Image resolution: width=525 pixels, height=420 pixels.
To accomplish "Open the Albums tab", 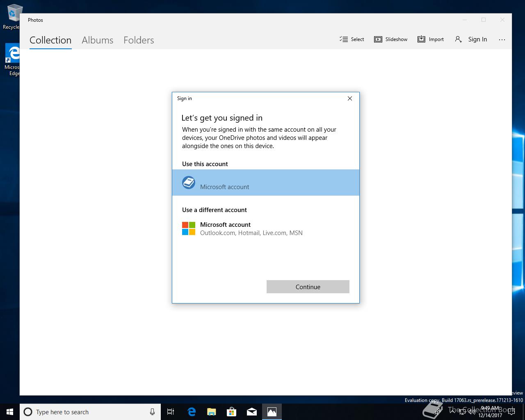I will click(97, 40).
